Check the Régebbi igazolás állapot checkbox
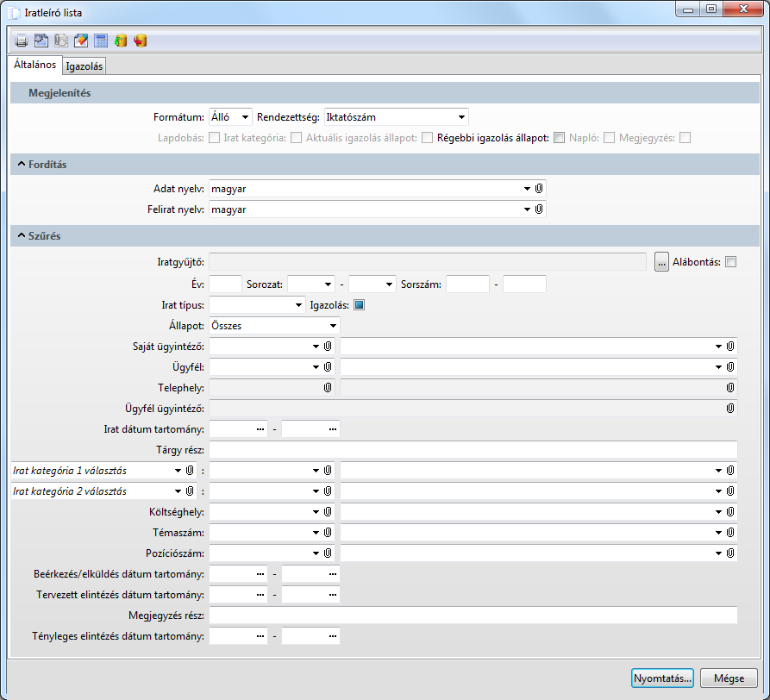Image resolution: width=770 pixels, height=700 pixels. tap(559, 137)
